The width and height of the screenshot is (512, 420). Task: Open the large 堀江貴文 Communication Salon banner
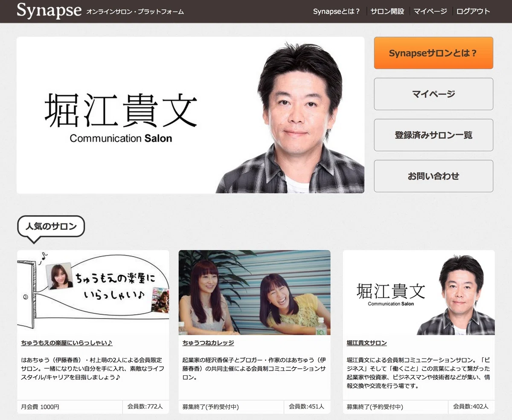pos(190,115)
